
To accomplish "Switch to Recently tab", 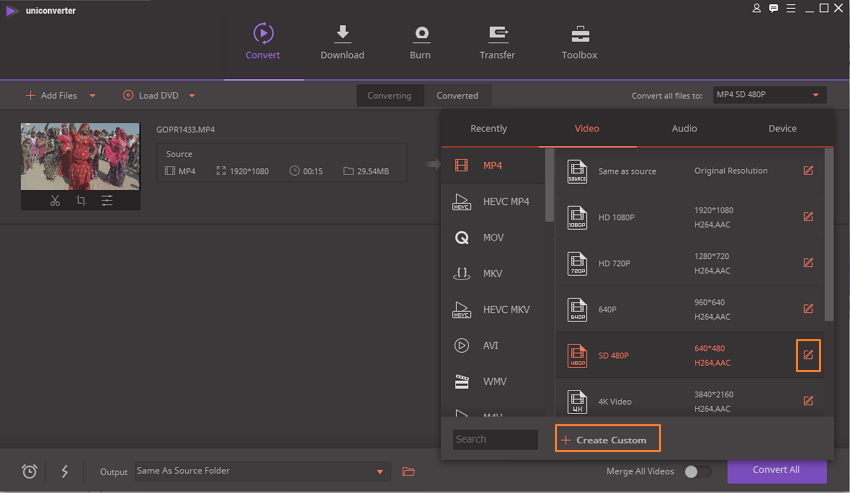I will (488, 129).
